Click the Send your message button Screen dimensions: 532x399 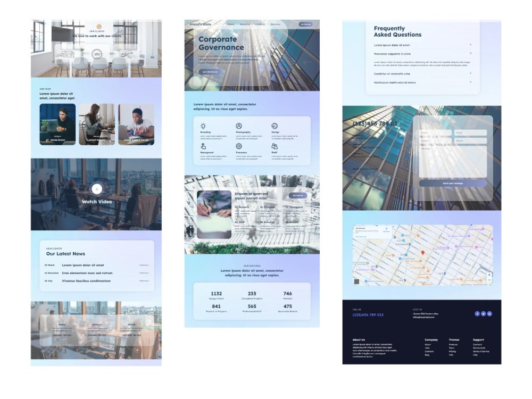tap(453, 183)
